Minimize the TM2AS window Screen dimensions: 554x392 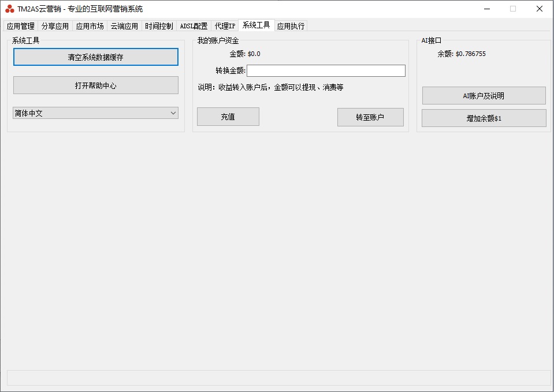coord(486,9)
